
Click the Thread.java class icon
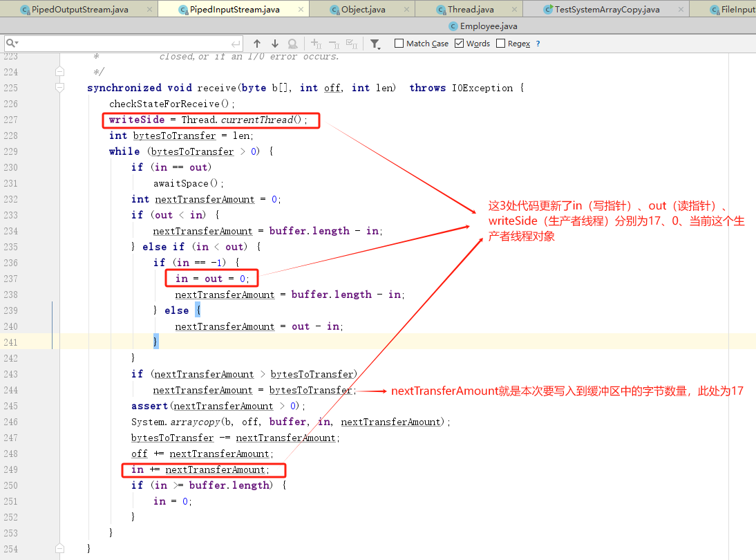pos(441,10)
